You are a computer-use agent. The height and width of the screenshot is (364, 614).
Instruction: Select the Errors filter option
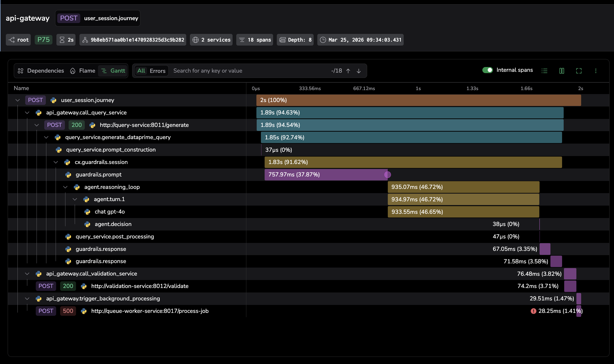(157, 71)
